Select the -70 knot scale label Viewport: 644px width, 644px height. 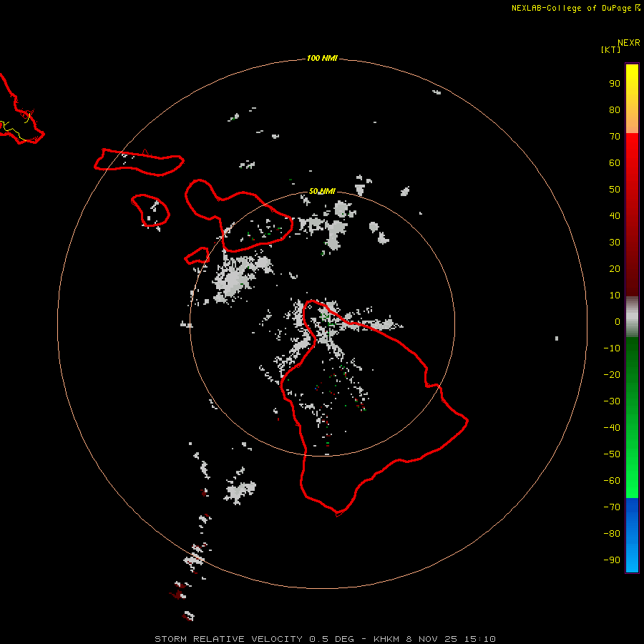(x=612, y=507)
